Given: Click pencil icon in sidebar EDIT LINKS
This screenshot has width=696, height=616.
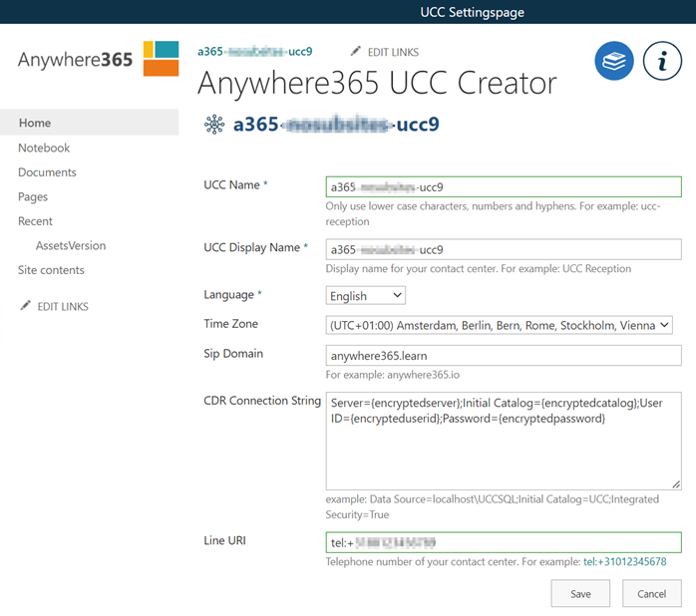Looking at the screenshot, I should pos(25,306).
